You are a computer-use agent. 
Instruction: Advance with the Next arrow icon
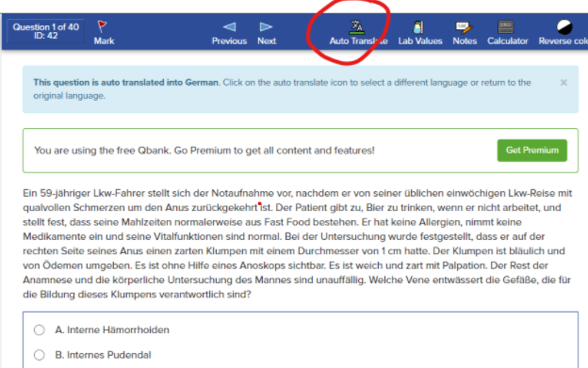(x=266, y=27)
